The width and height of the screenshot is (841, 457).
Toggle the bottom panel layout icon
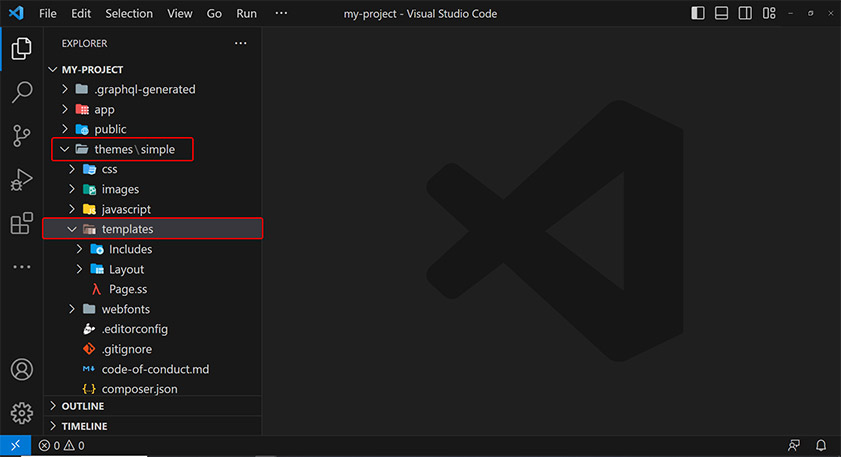click(721, 13)
